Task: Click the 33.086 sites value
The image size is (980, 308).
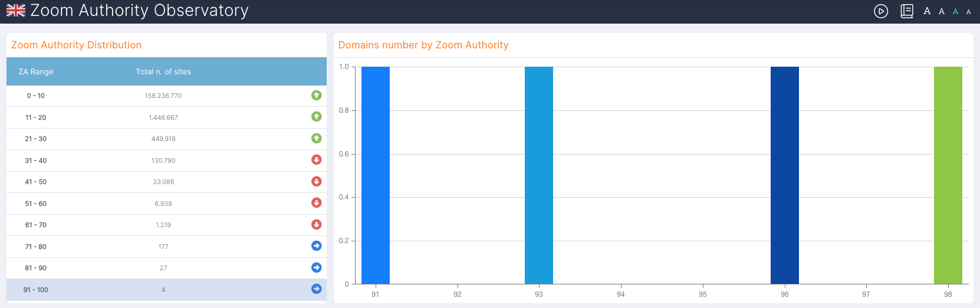Action: [x=163, y=182]
